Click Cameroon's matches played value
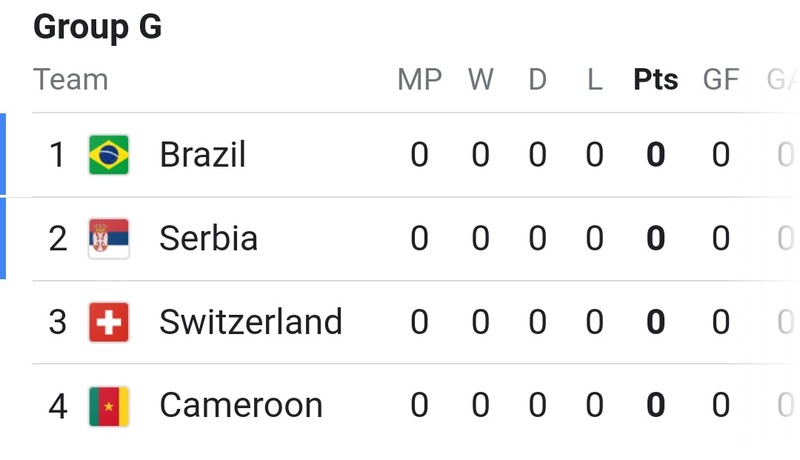 [419, 406]
